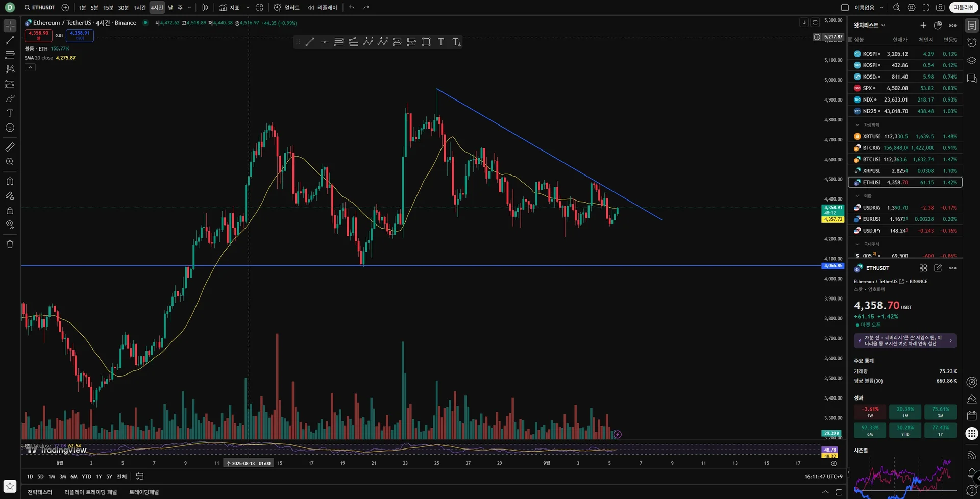
Task: Select the trend line drawing tool in left sidebar
Action: (x=10, y=40)
